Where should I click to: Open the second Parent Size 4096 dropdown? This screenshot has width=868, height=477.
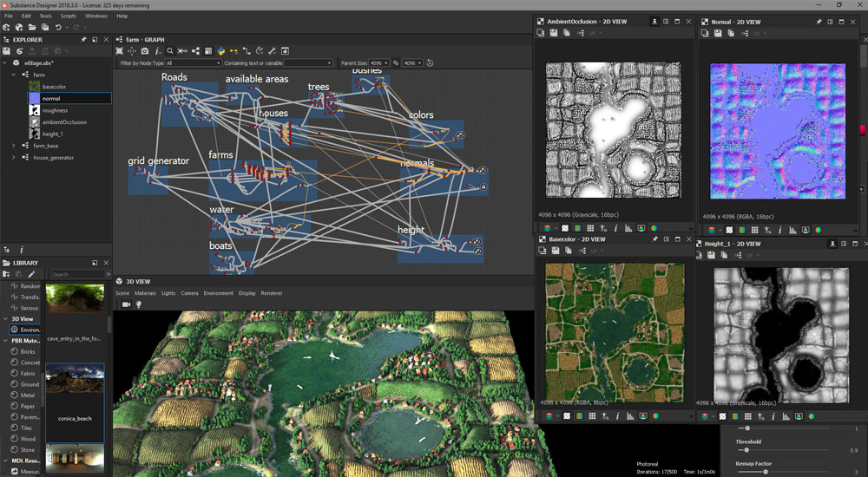(412, 63)
